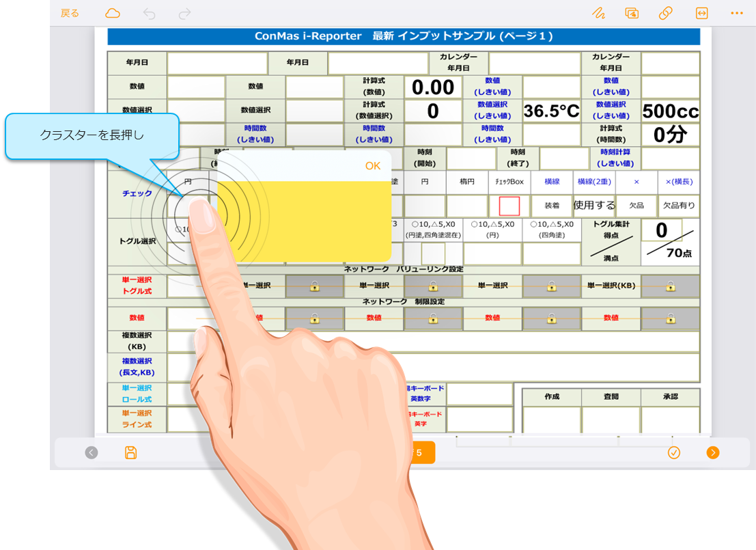The image size is (756, 550).
Task: Tick the red-bordered チェックBox cell
Action: pos(509,206)
